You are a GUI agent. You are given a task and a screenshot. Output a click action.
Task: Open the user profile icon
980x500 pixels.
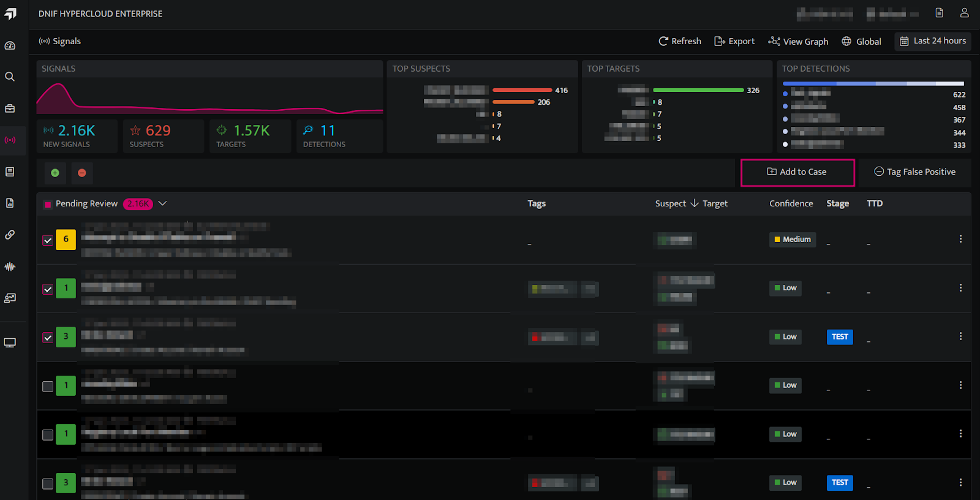coord(964,13)
